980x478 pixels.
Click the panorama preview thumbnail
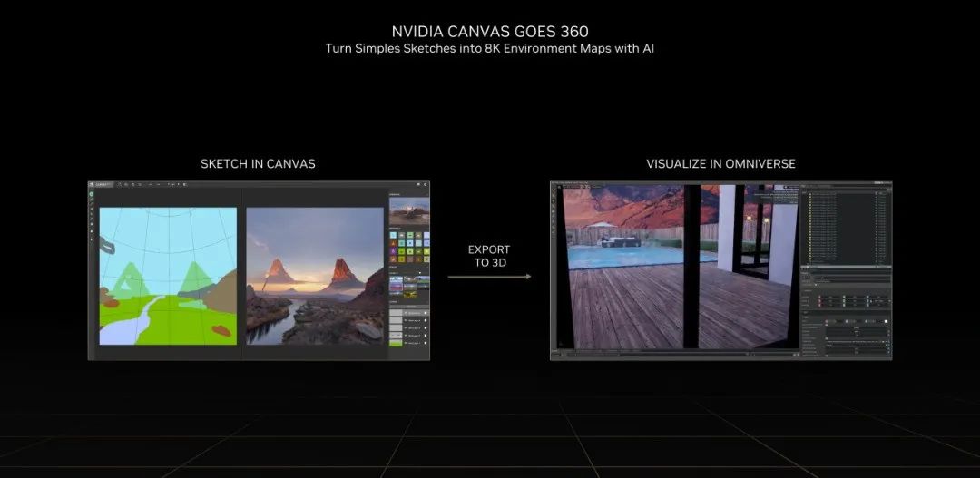[x=409, y=211]
